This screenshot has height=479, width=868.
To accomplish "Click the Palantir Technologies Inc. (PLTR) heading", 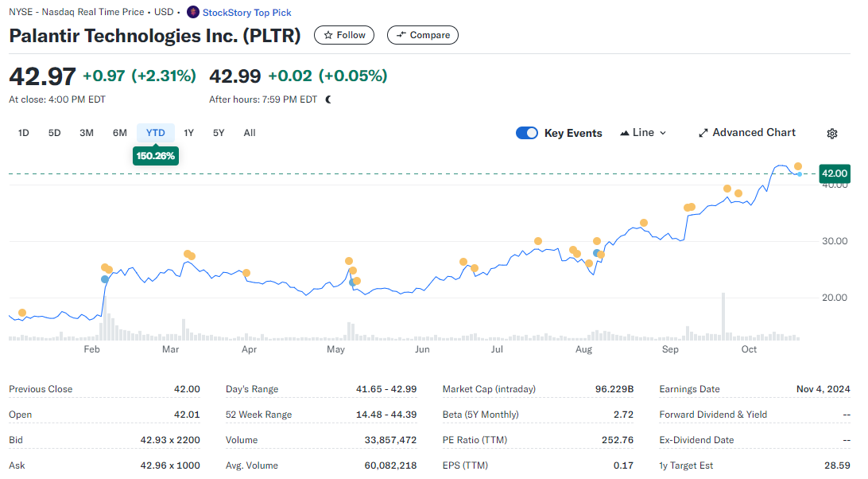I will point(155,36).
